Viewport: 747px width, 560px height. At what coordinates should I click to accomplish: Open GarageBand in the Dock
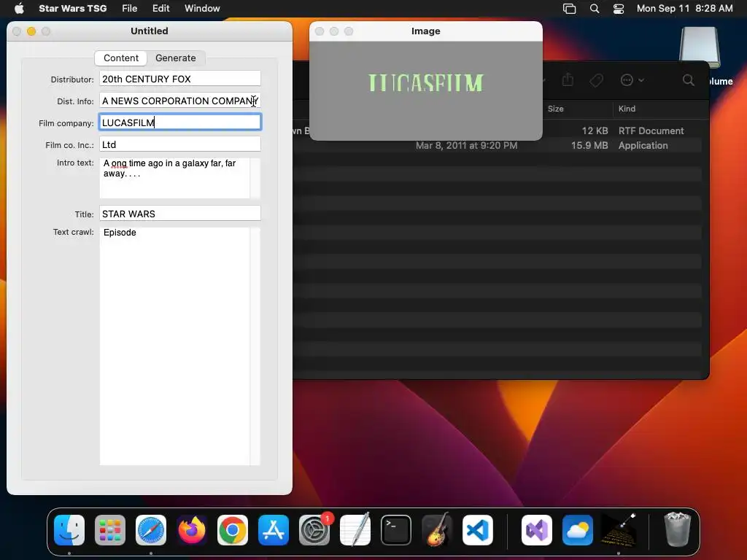[437, 530]
